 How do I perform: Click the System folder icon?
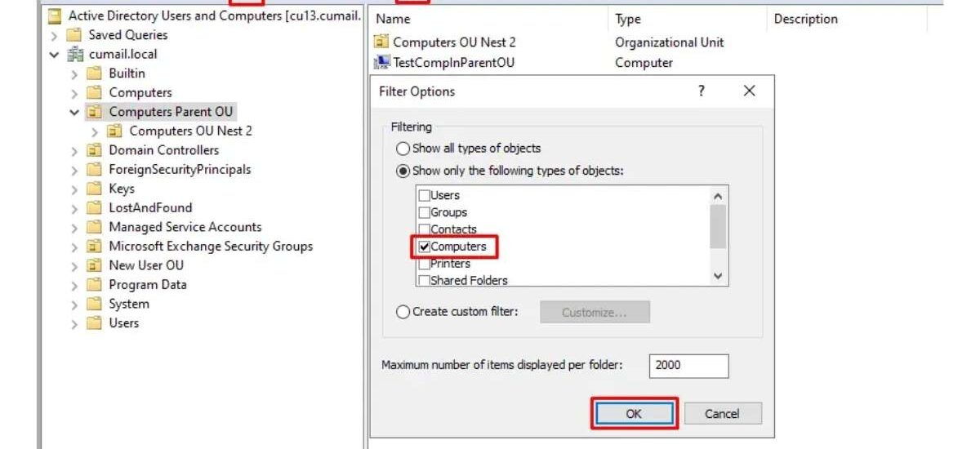[95, 304]
